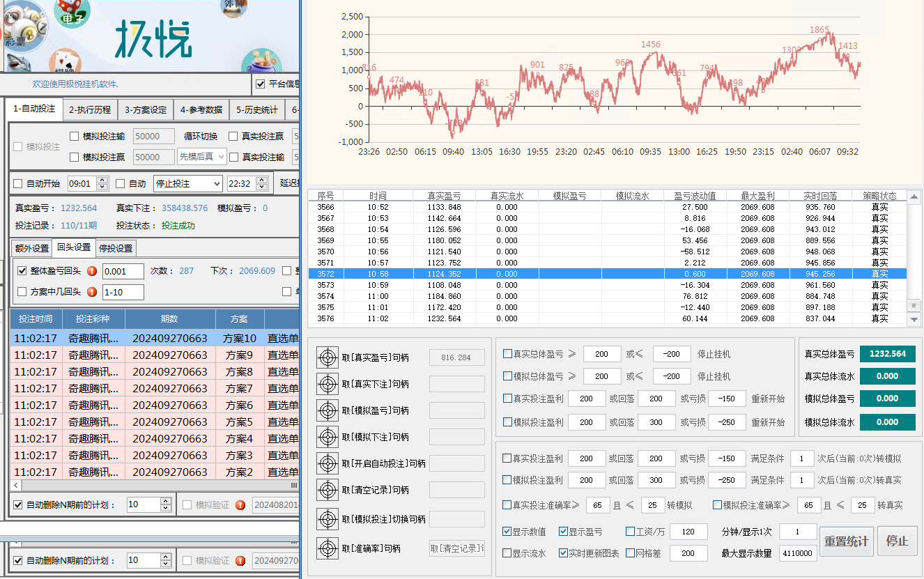Enable 显示流水 checkbox
The width and height of the screenshot is (924, 579).
click(x=507, y=553)
